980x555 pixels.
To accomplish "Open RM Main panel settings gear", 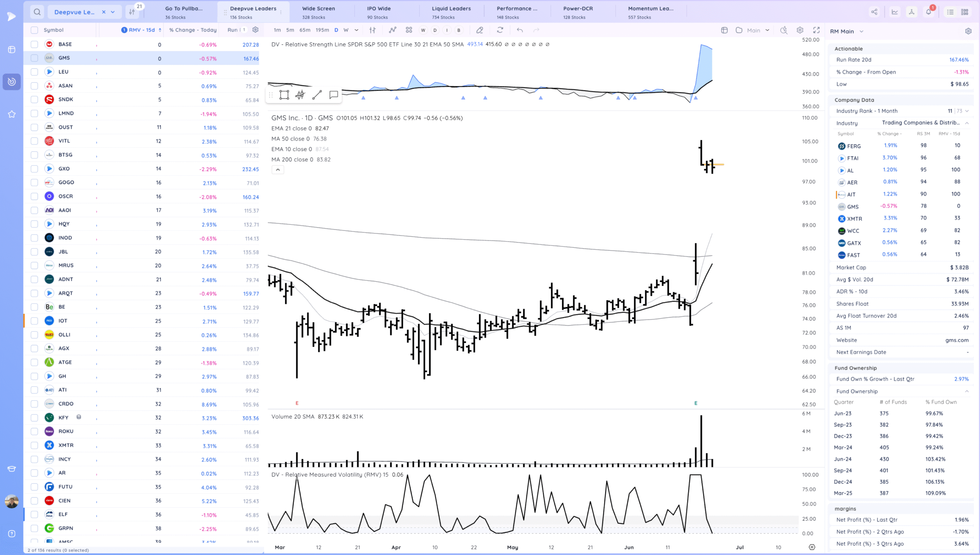I will tap(968, 31).
